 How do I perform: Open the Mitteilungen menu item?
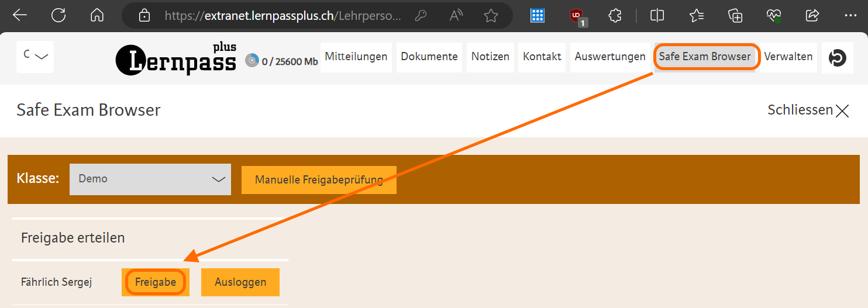tap(356, 57)
